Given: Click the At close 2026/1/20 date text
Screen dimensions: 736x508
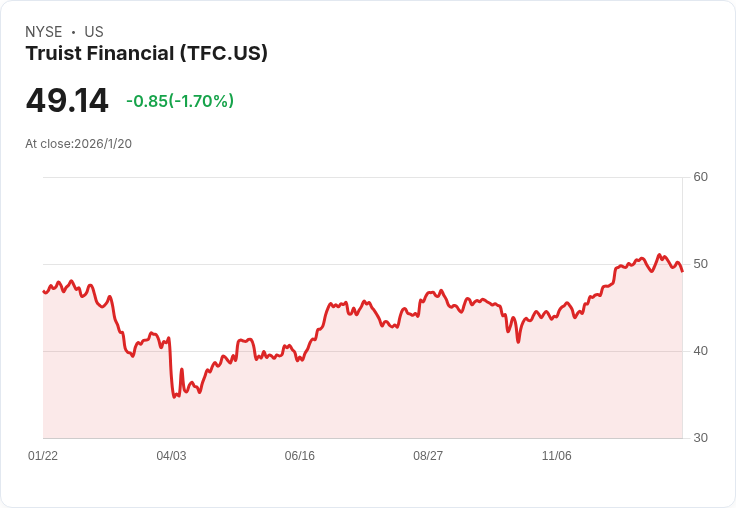Looking at the screenshot, I should pos(78,144).
